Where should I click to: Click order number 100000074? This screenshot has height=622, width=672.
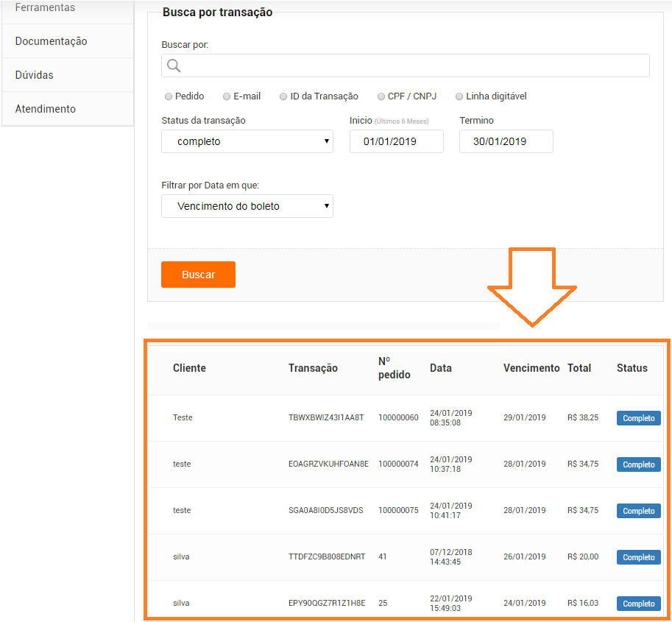[x=399, y=464]
